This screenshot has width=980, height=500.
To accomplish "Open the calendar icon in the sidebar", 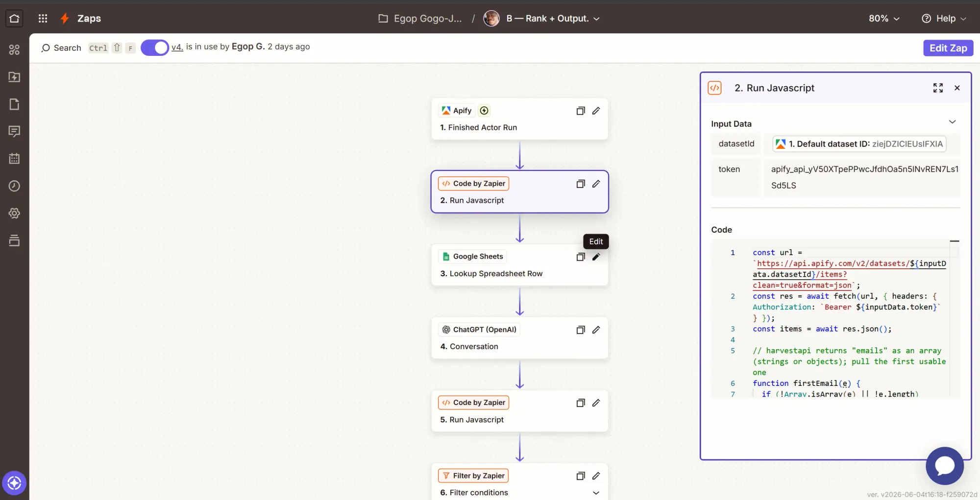I will [x=14, y=159].
